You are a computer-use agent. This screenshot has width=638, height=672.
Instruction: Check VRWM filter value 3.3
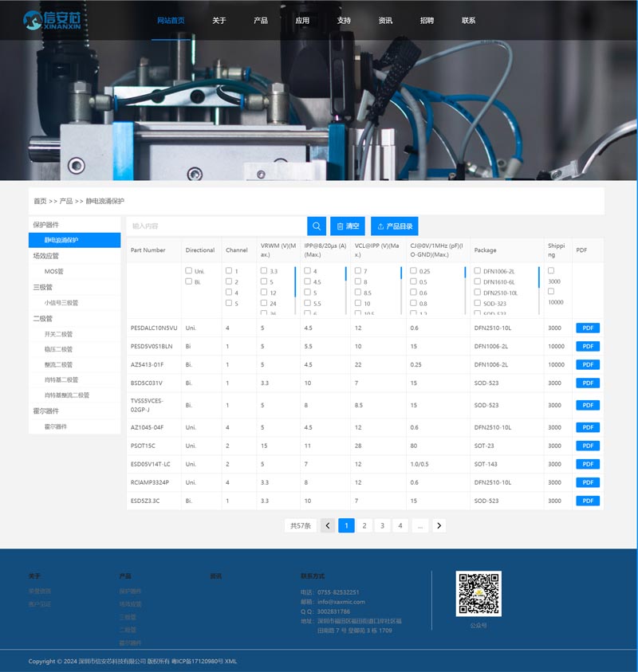(x=264, y=270)
